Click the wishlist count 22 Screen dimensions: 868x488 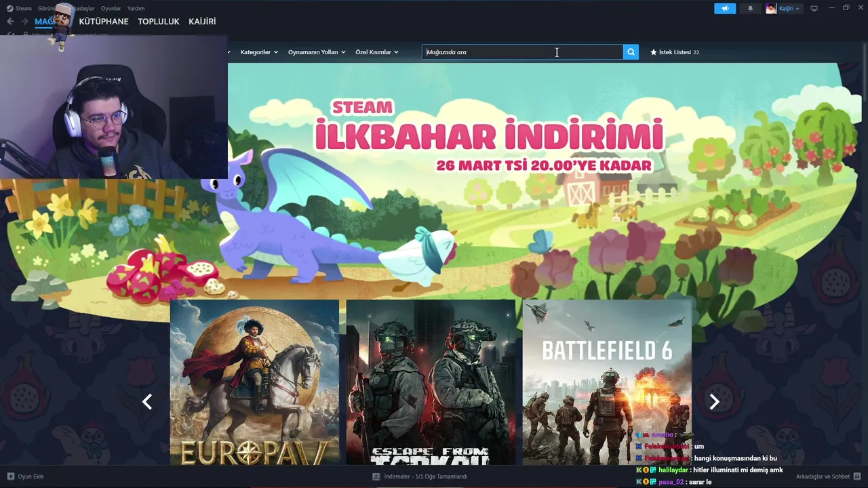click(x=696, y=52)
